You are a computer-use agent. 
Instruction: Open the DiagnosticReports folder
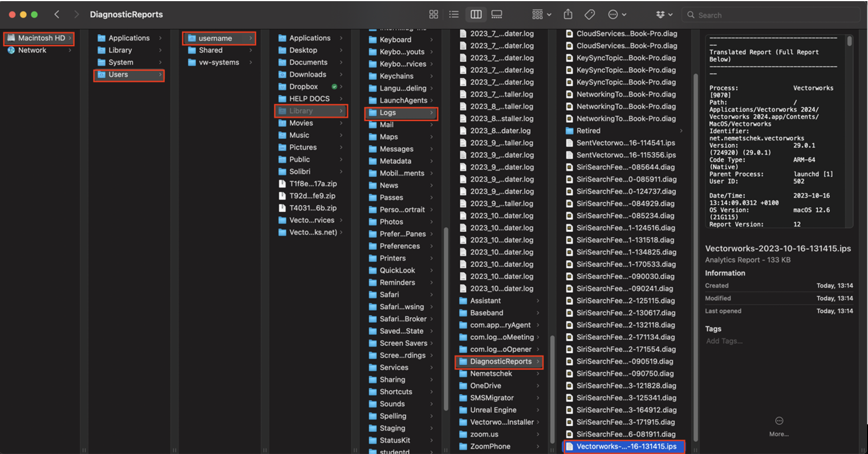tap(498, 362)
